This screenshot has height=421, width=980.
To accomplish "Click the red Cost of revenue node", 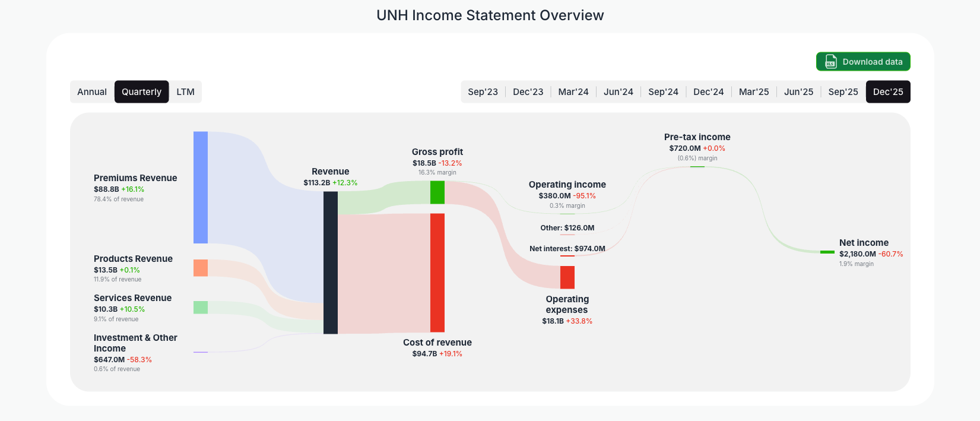I will [x=437, y=273].
